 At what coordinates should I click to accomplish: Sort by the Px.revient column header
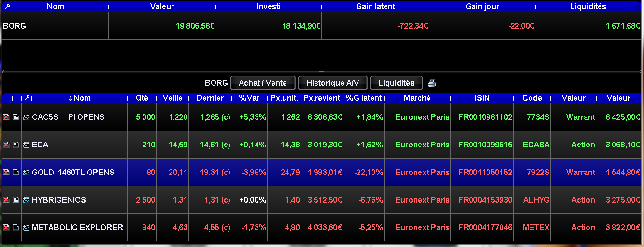point(322,98)
